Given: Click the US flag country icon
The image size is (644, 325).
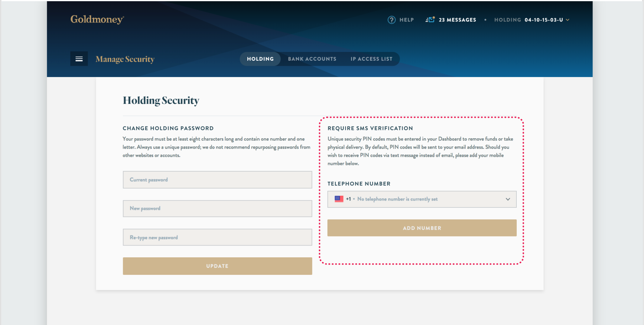Looking at the screenshot, I should point(339,199).
